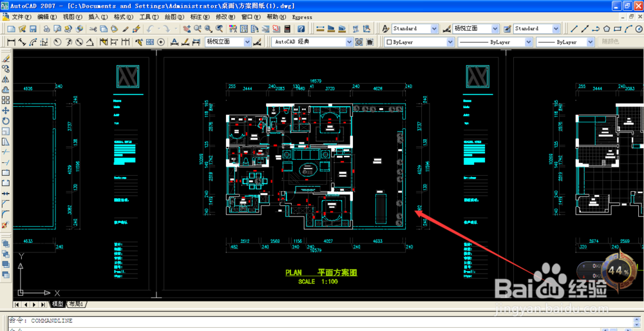
Task: Open the 绘图(D) menu
Action: (174, 17)
